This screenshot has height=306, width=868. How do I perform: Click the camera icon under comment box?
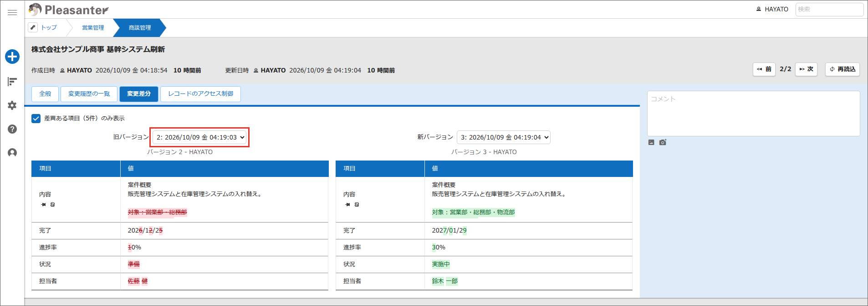[663, 142]
